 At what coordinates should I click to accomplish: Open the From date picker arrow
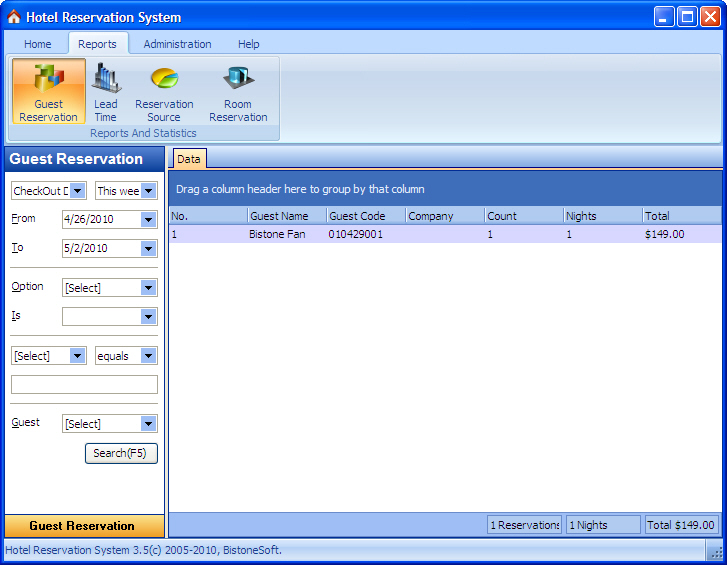click(148, 219)
